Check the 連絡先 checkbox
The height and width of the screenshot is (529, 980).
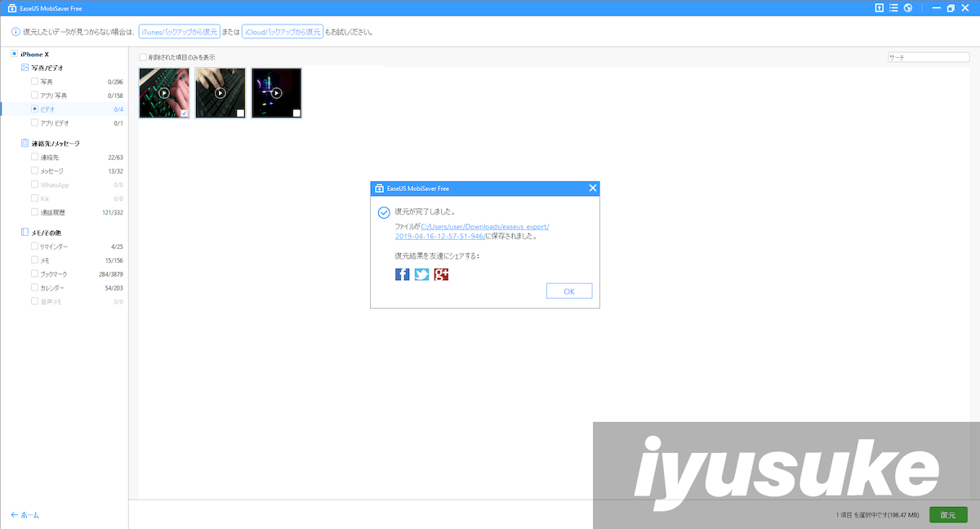tap(34, 157)
